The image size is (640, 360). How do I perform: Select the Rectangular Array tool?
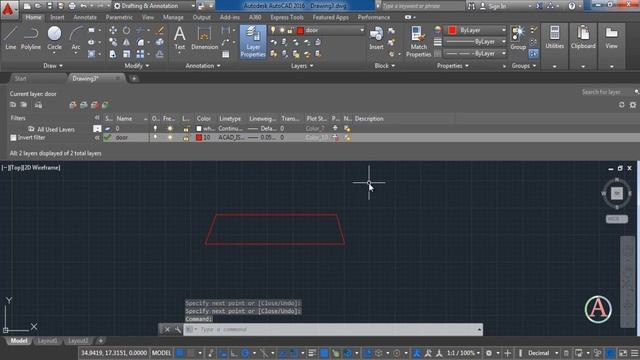(140, 54)
